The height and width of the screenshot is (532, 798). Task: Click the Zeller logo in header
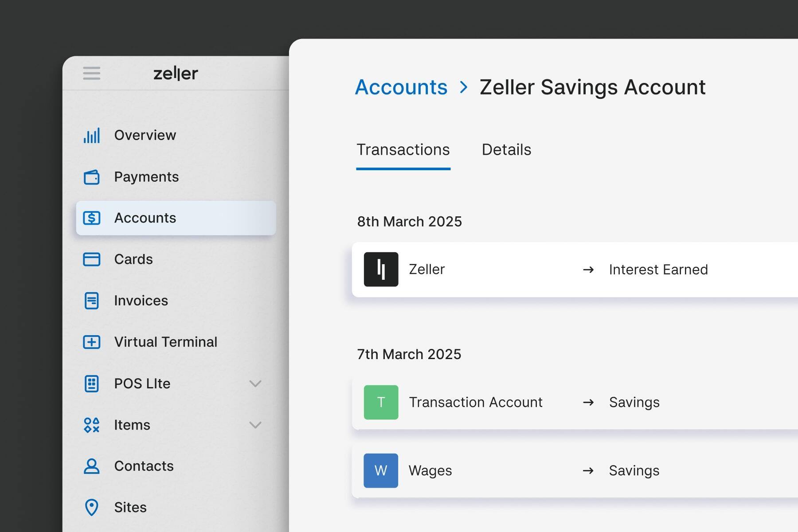pos(176,73)
